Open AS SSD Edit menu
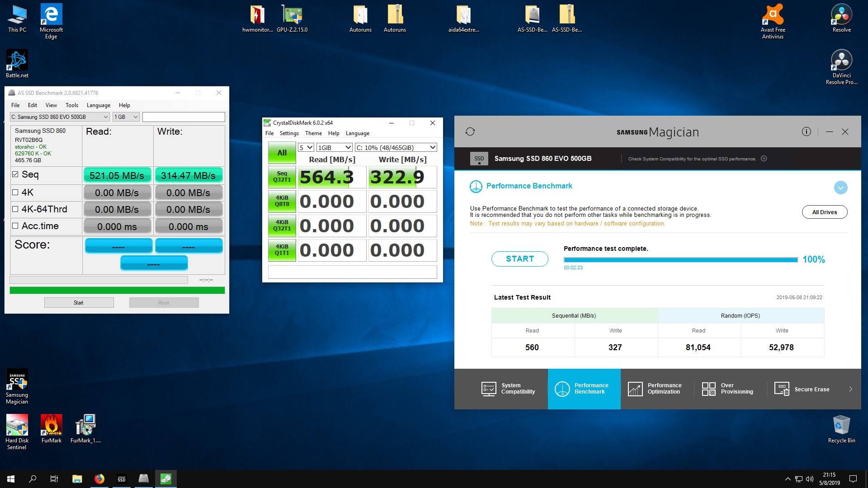 point(32,105)
